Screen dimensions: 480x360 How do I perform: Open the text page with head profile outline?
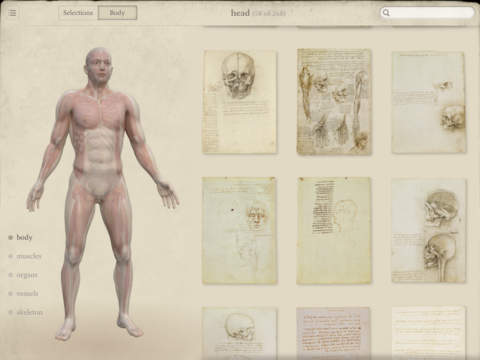334,231
